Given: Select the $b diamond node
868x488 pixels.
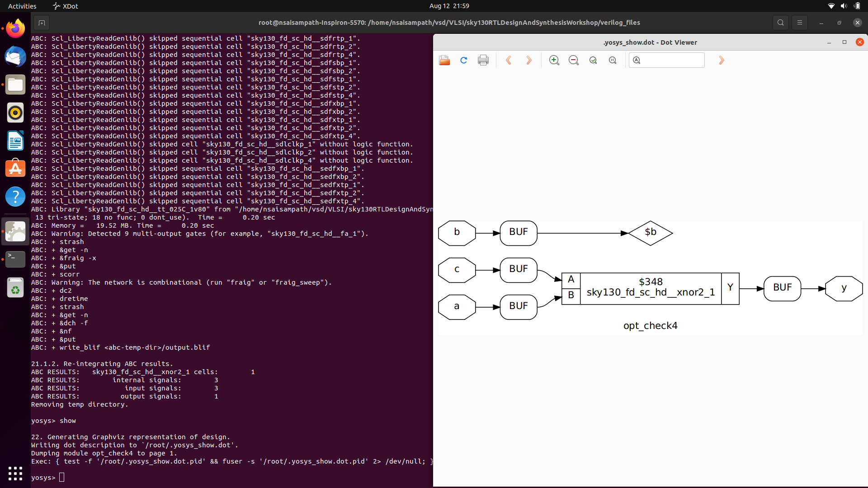Looking at the screenshot, I should pyautogui.click(x=651, y=233).
